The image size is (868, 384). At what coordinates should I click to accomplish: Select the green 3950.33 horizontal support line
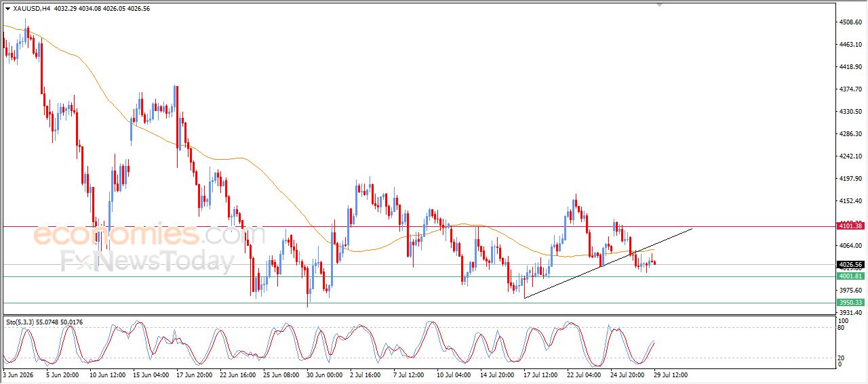coord(418,303)
